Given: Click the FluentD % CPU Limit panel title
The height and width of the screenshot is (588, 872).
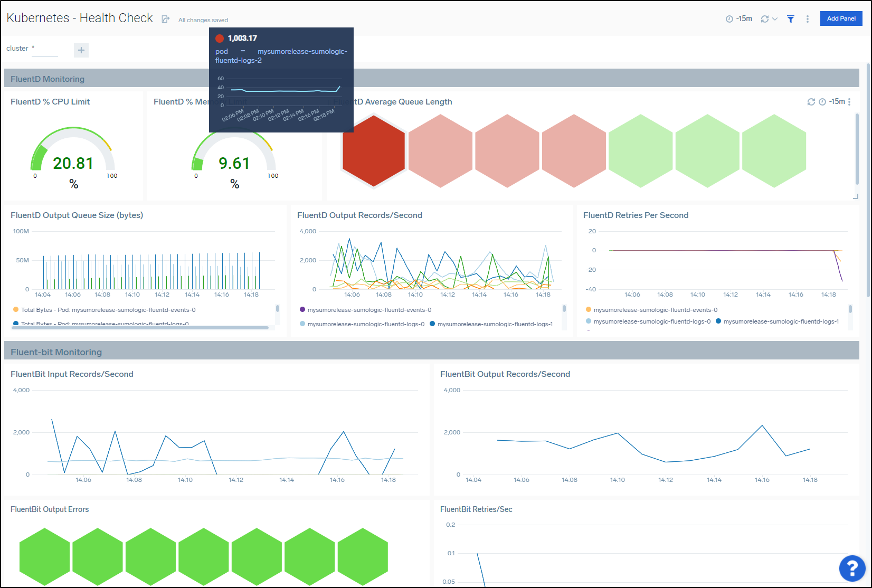Looking at the screenshot, I should click(50, 102).
